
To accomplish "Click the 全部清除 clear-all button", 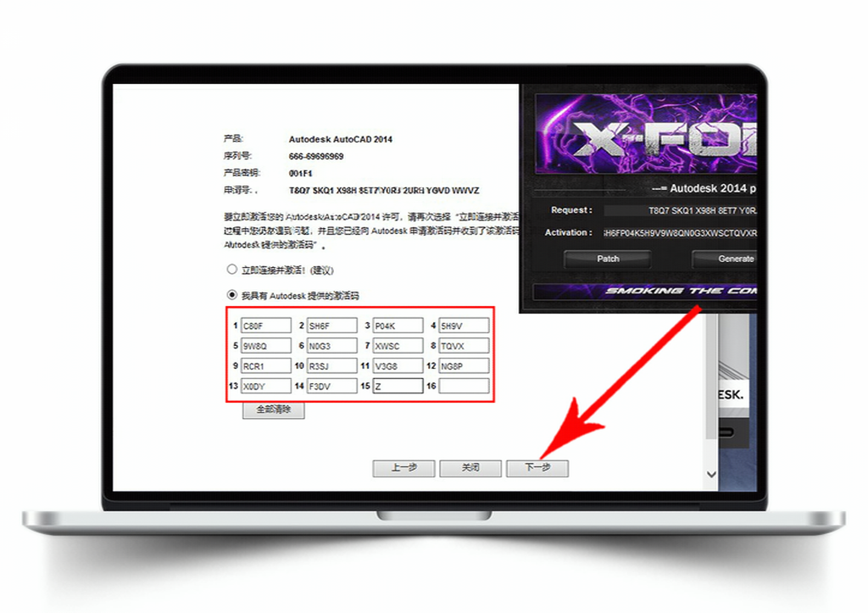I will tap(274, 410).
